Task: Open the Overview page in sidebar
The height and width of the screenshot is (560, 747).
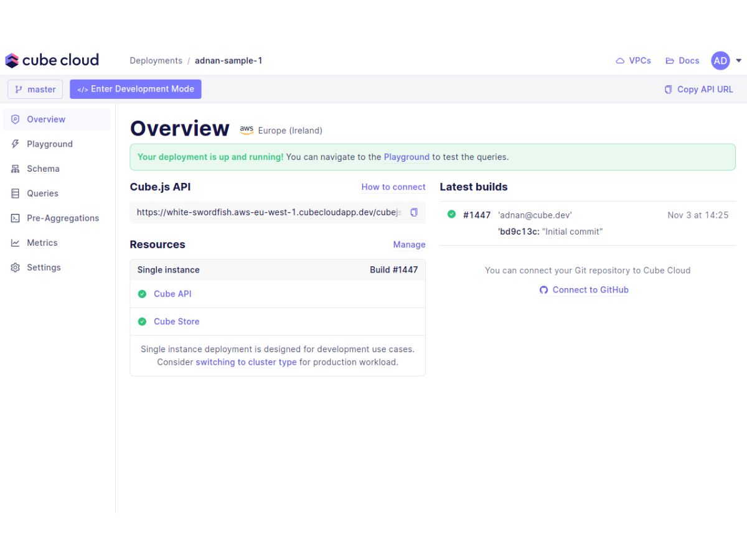Action: (x=57, y=119)
